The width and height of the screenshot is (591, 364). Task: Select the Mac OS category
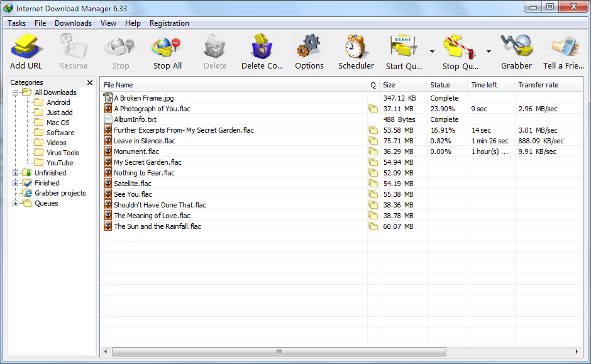[x=58, y=123]
